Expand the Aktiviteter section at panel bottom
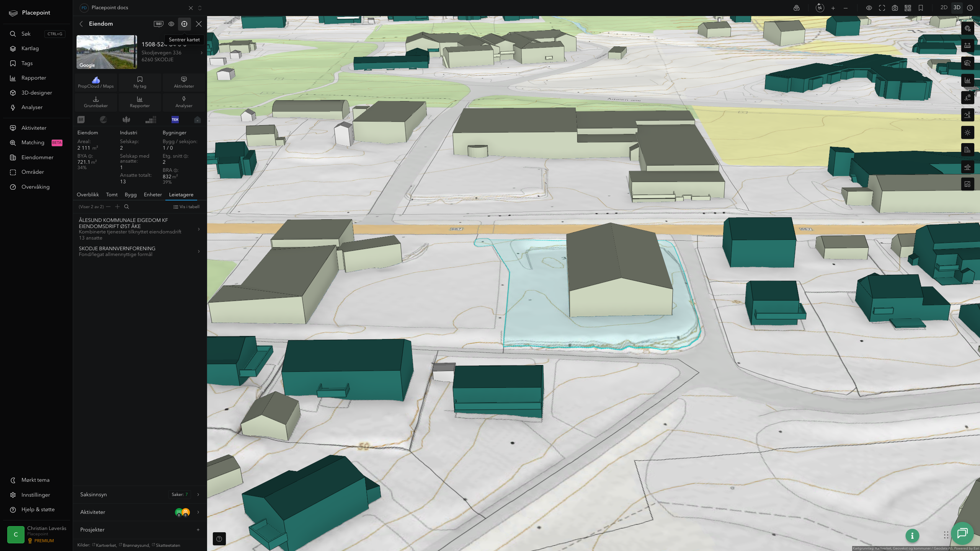The width and height of the screenshot is (980, 551). coord(140,512)
